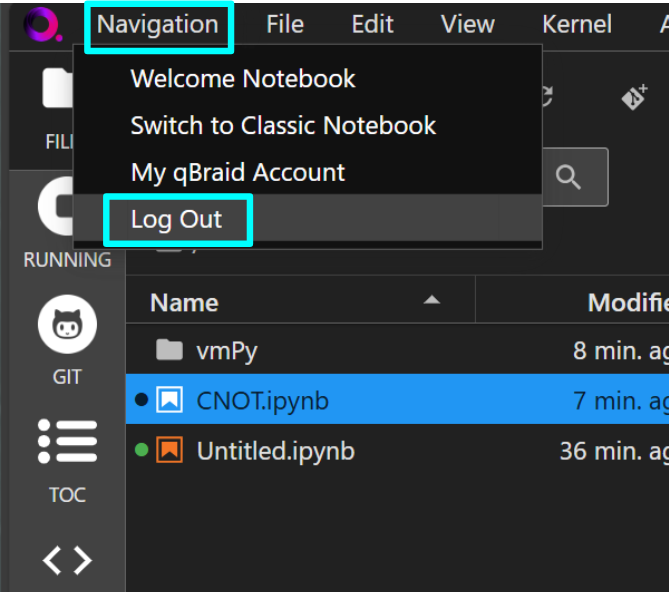669x592 pixels.
Task: Click the qBraid logo icon
Action: click(x=43, y=24)
